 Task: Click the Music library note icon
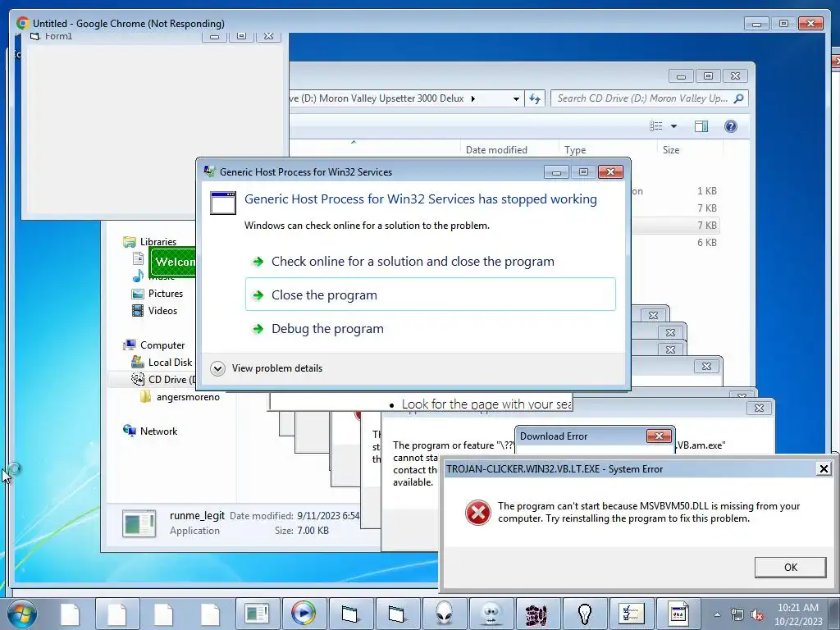pos(138,276)
